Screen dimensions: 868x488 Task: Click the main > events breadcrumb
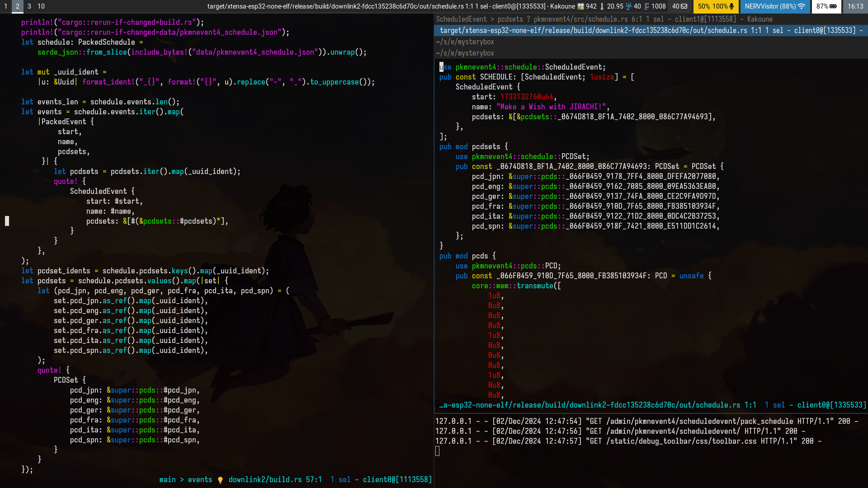coord(185,479)
